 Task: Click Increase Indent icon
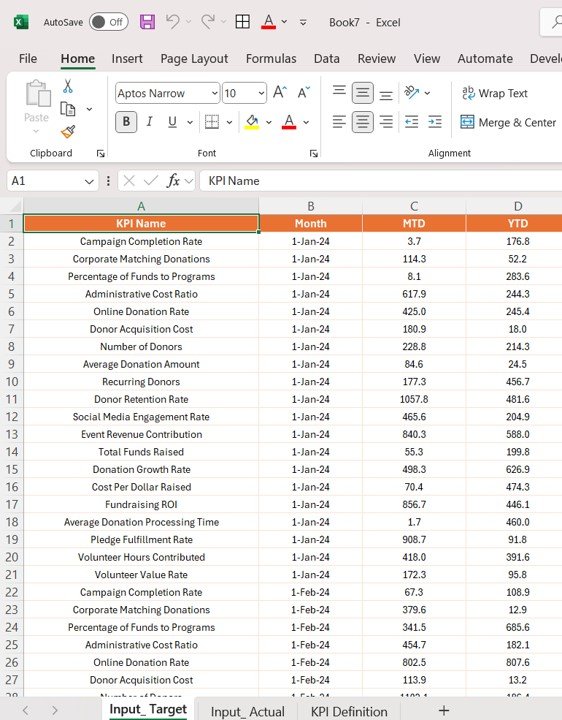point(435,122)
